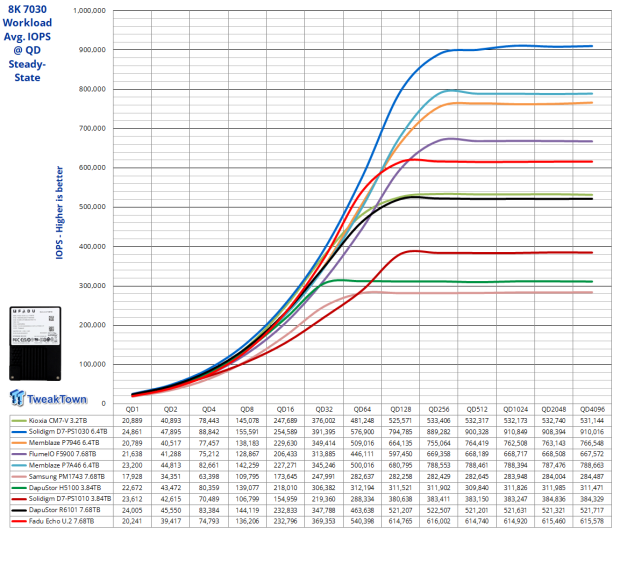Image resolution: width=620 pixels, height=568 pixels.
Task: Click the light green Kioxia legend color line
Action: pyautogui.click(x=19, y=421)
